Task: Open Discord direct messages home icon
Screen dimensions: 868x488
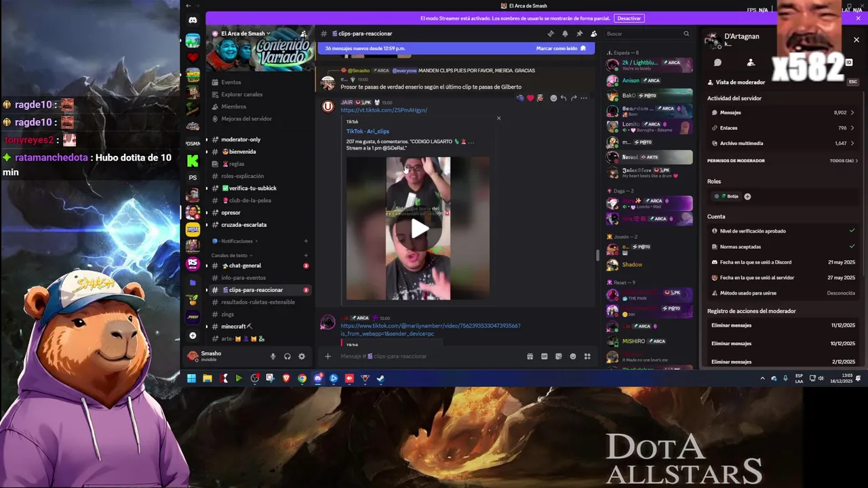Action: pos(193,20)
